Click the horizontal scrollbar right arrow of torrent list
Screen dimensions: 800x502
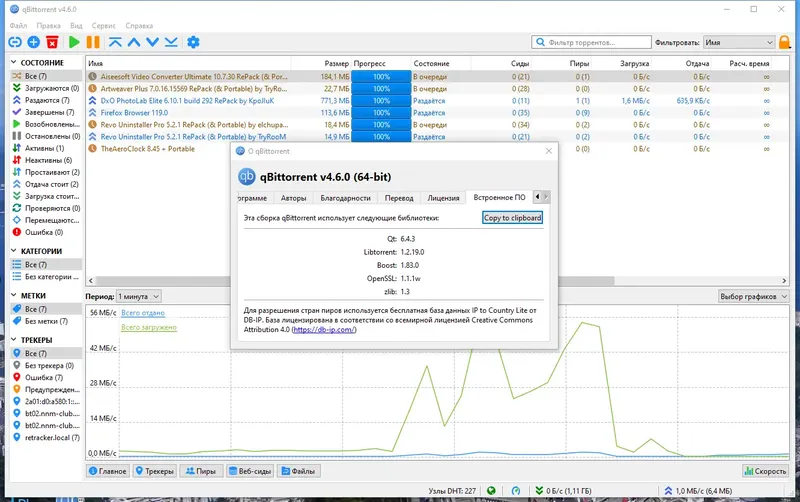(784, 281)
